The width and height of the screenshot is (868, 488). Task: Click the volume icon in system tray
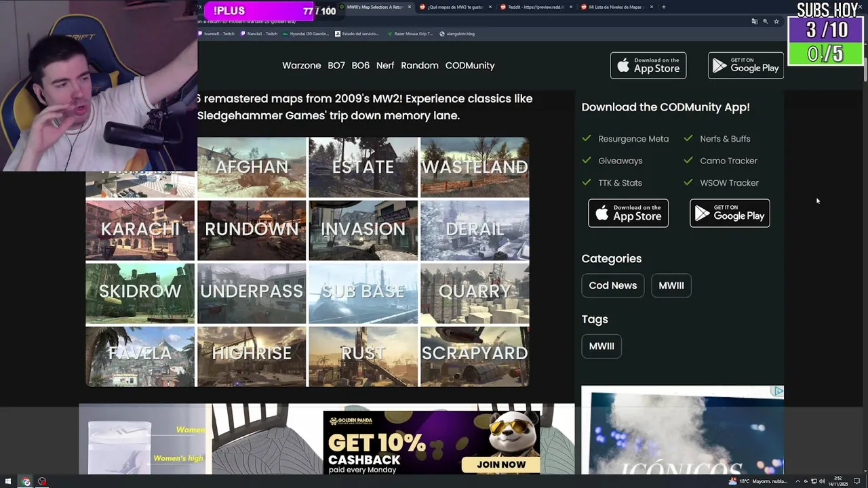823,481
